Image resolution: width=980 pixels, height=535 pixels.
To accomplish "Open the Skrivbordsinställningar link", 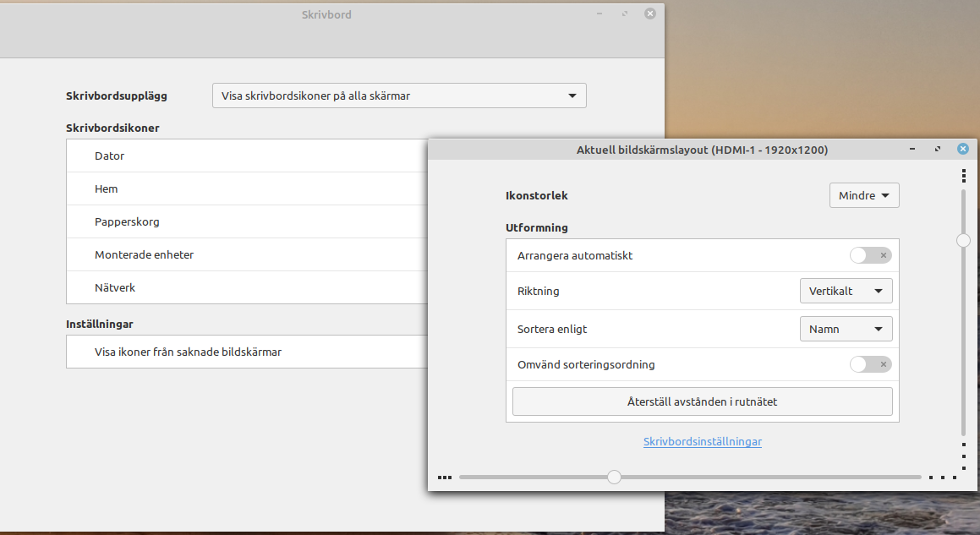I will click(x=702, y=441).
